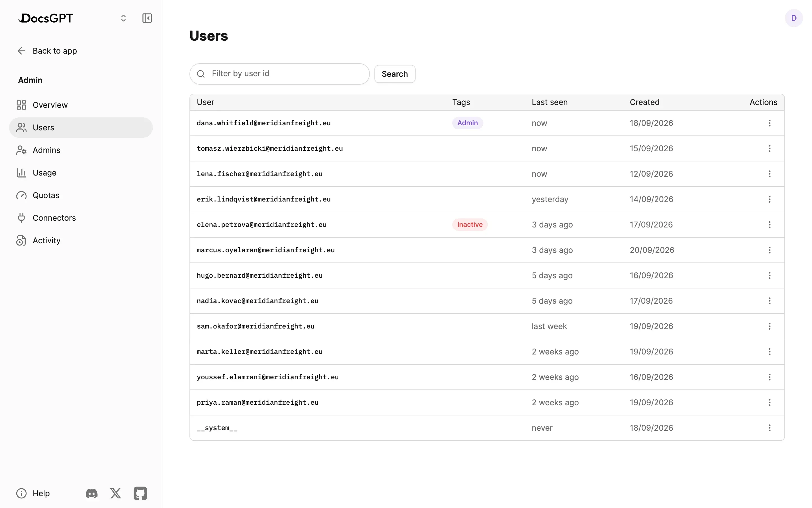The height and width of the screenshot is (508, 812).
Task: Open the GitHub icon link
Action: 140,493
